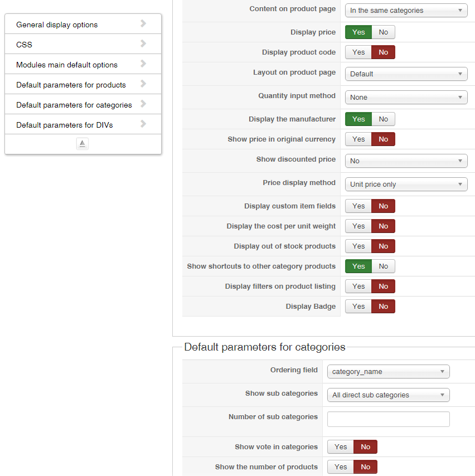Open the Ordering field dropdown
The width and height of the screenshot is (475, 476).
click(x=388, y=372)
